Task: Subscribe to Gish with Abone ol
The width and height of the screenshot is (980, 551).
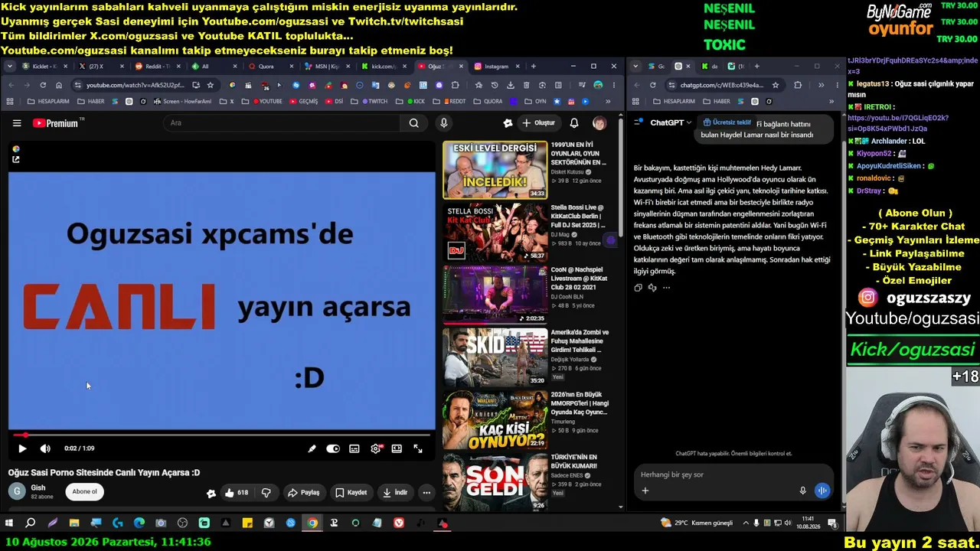Action: [x=84, y=492]
